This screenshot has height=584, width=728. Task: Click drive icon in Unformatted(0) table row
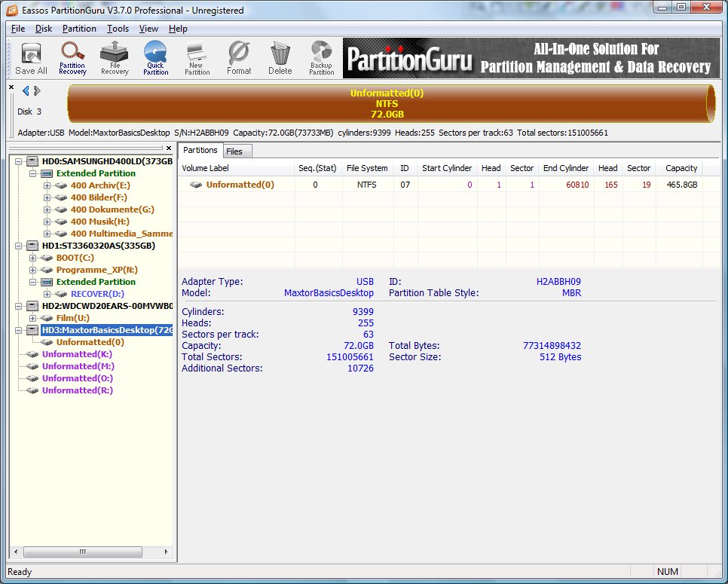[196, 185]
